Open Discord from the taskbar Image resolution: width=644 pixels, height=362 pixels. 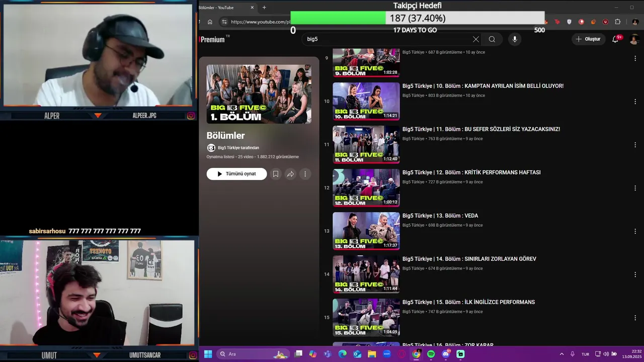446,354
